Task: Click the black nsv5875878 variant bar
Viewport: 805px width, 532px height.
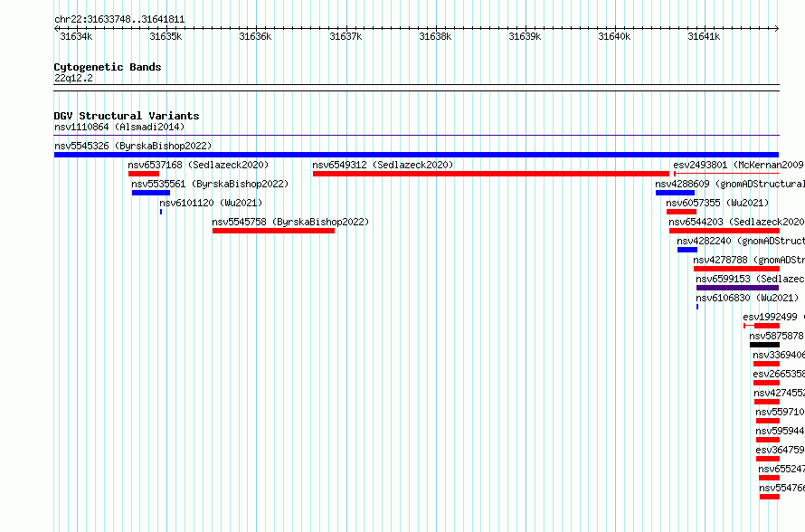Action: (x=764, y=345)
